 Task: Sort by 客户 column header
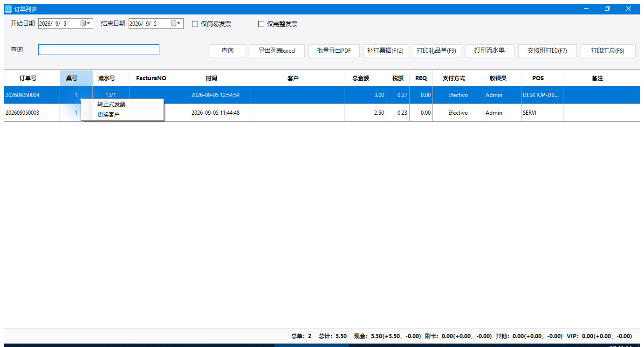pos(297,78)
